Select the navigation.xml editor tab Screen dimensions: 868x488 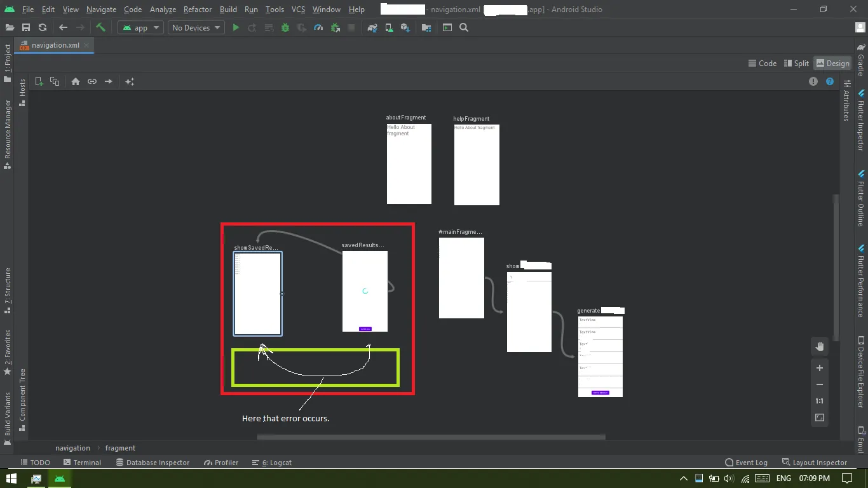click(x=55, y=45)
